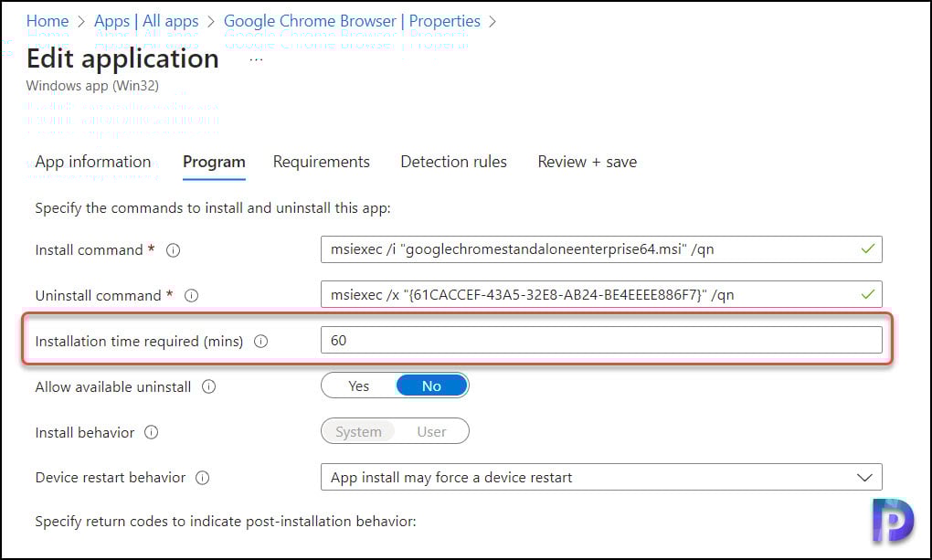
Task: Select 'Specify the commands to install' text
Action: pyautogui.click(x=139, y=208)
